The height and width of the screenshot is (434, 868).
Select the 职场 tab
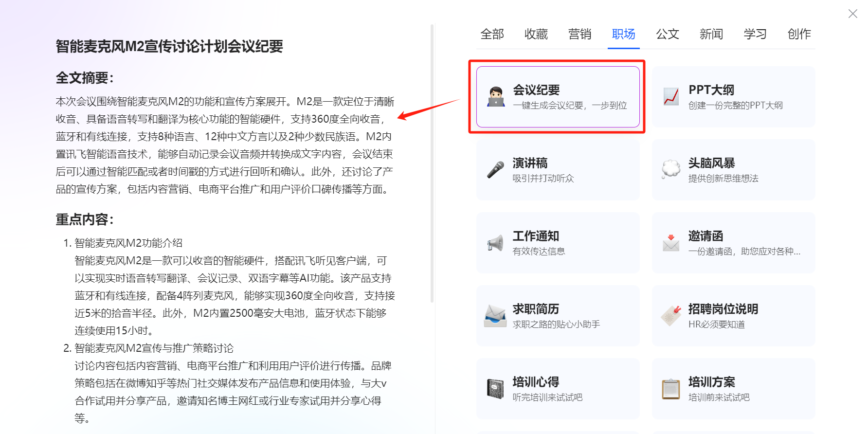pos(624,34)
